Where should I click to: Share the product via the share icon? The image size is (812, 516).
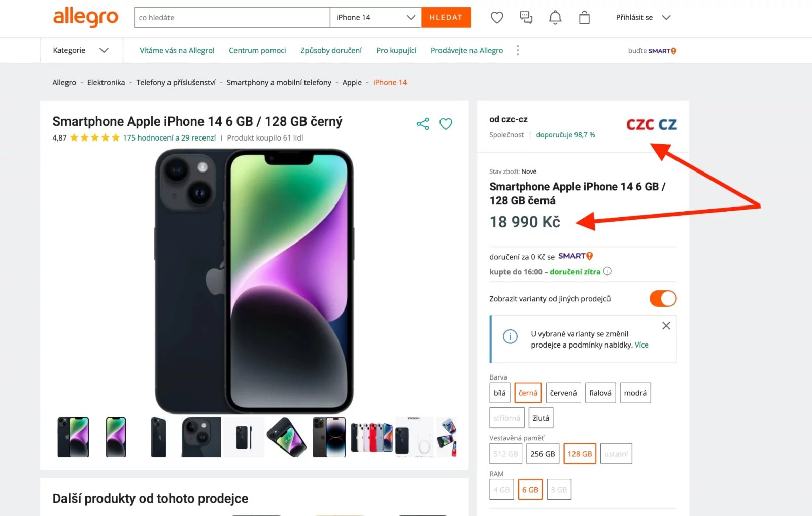(423, 123)
